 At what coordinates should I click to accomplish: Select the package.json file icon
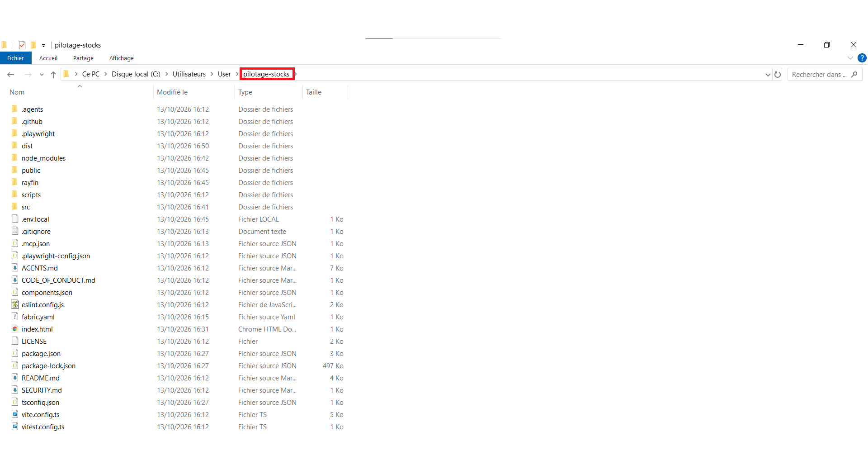[15, 353]
